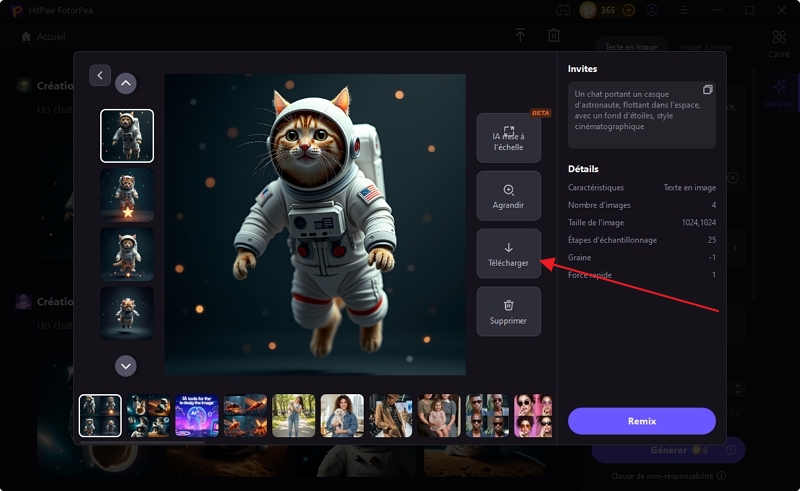Open the woman holding dog gallery thumbnail
Screen dimensions: 800x491
342,415
